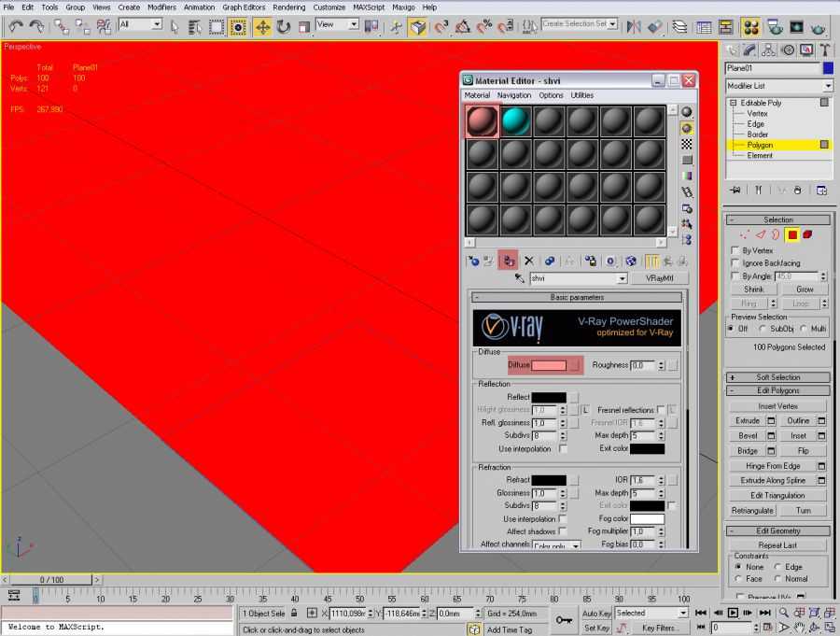Open the Rendering menu
The width and height of the screenshot is (840, 636).
pos(288,7)
